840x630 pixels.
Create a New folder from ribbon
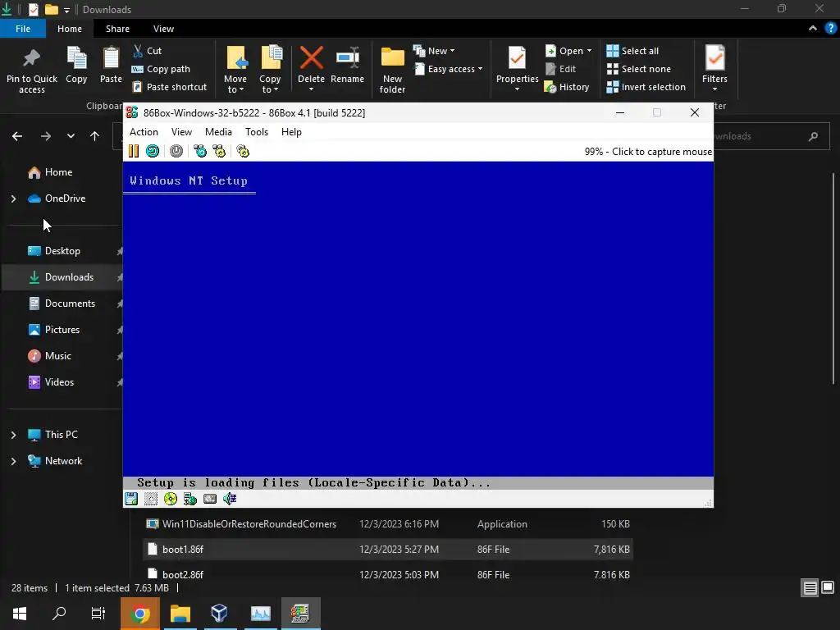click(392, 70)
